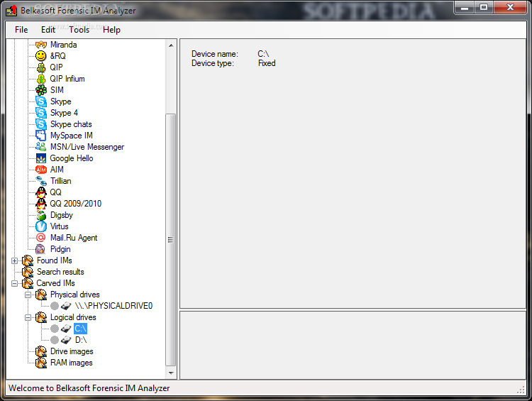Select \\.\PHYSICALDRIVE0 in the tree
The height and width of the screenshot is (401, 532).
[113, 306]
